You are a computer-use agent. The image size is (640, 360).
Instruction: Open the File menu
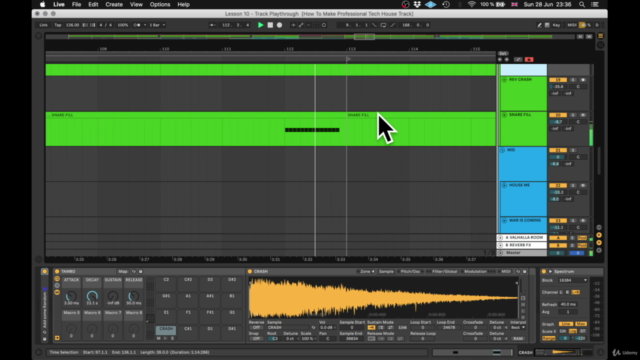(x=76, y=4)
